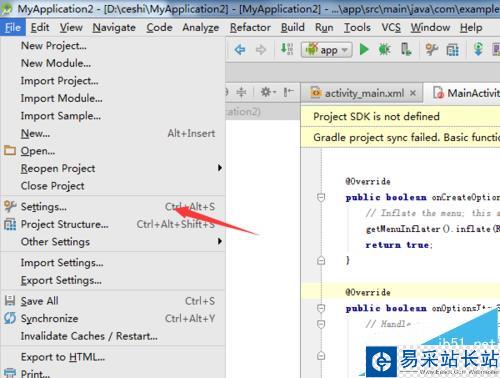The height and width of the screenshot is (378, 500).
Task: Select Import Project menu entry
Action: coord(113,81)
